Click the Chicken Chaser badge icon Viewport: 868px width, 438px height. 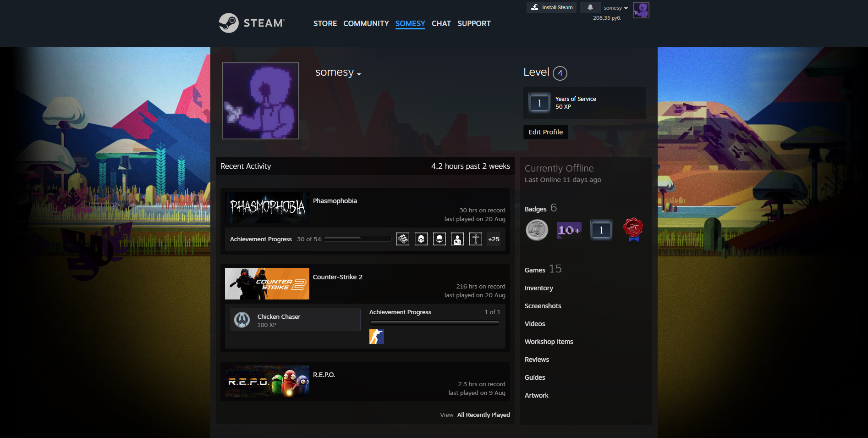(242, 320)
